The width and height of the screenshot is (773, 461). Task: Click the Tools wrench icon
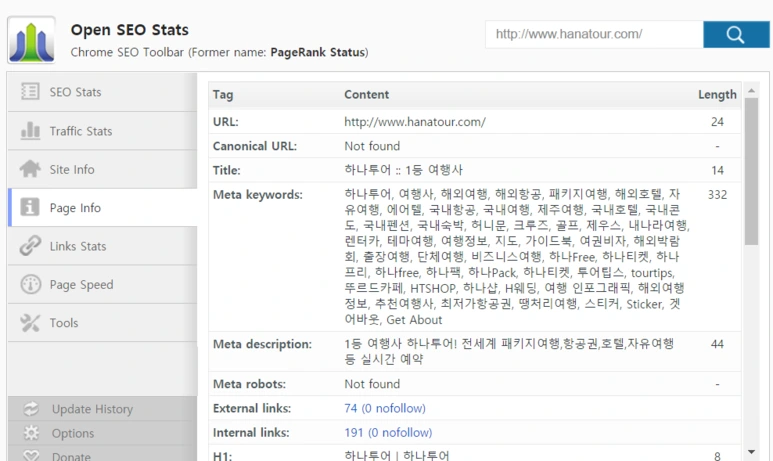pos(30,323)
